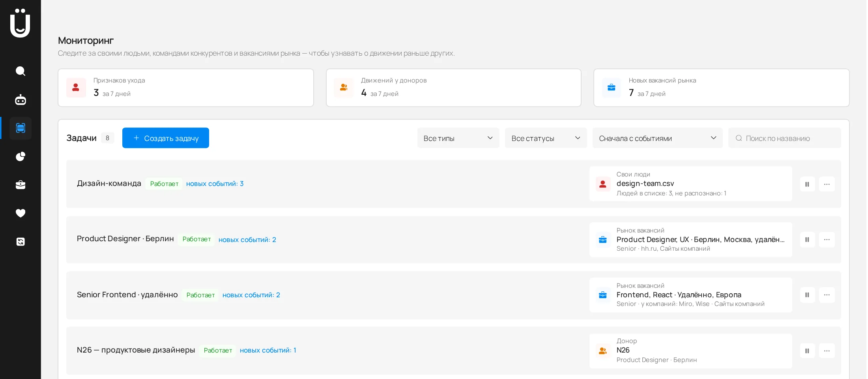Open the Сначала с событиями sort dropdown
The width and height of the screenshot is (868, 379).
[657, 138]
